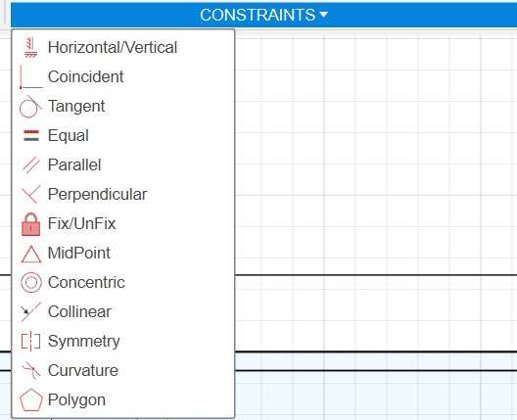This screenshot has width=517, height=420.
Task: Click the Polygon pentagon icon
Action: pyautogui.click(x=31, y=399)
